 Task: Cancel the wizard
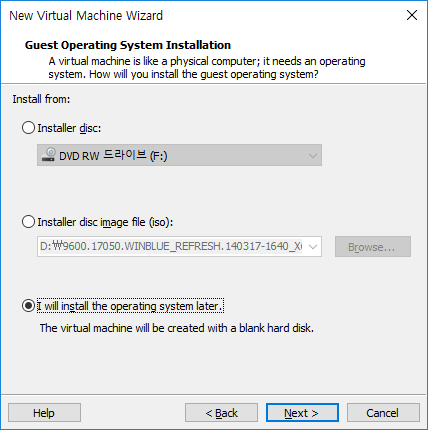(383, 413)
